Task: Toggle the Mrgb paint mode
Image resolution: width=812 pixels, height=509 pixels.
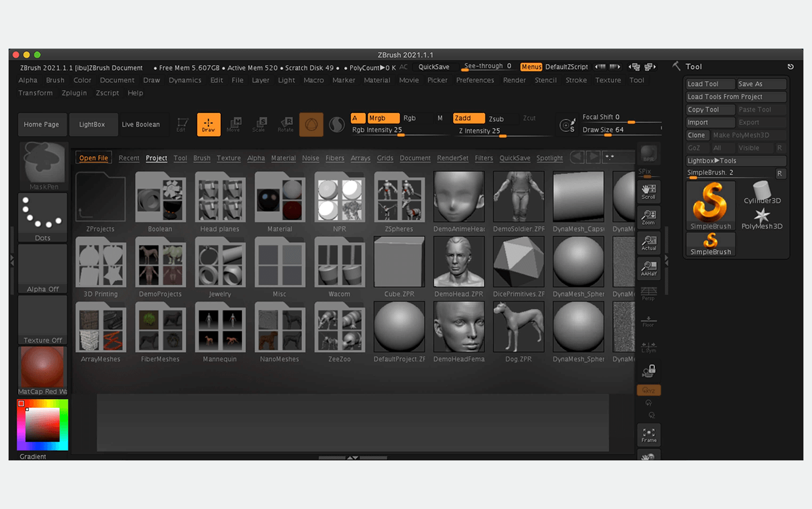Action: coord(383,118)
